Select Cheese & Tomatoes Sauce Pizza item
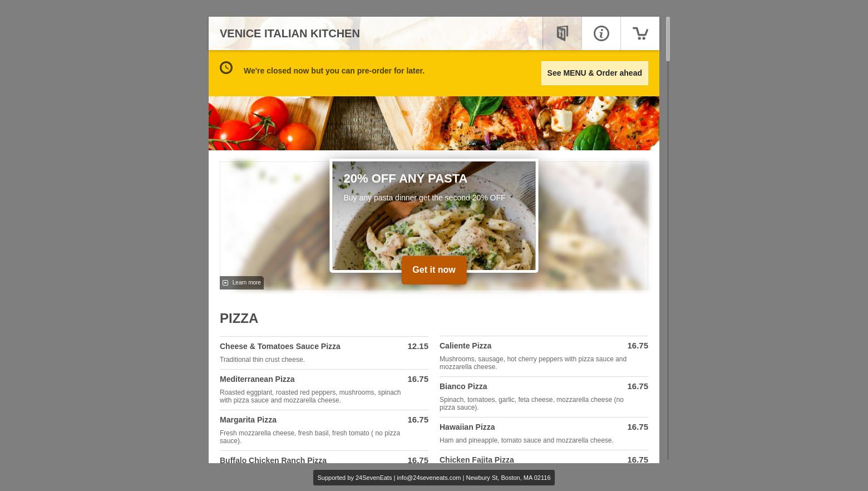The width and height of the screenshot is (868, 491). pyautogui.click(x=324, y=353)
